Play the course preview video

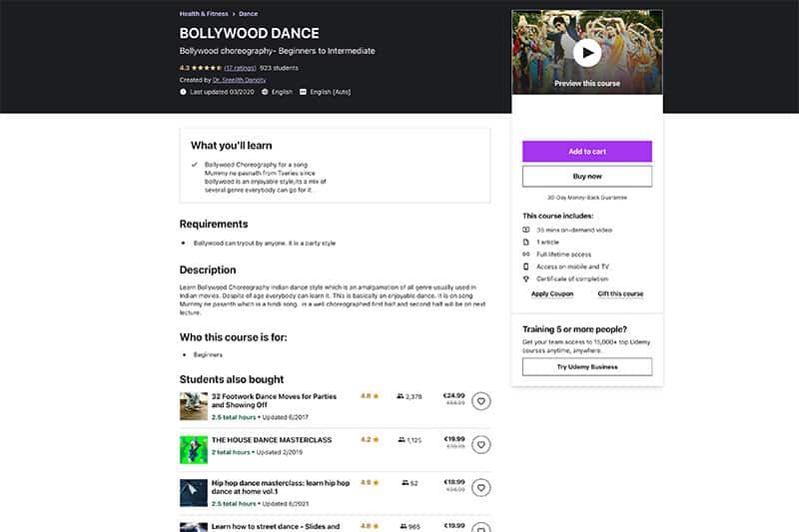(x=587, y=53)
